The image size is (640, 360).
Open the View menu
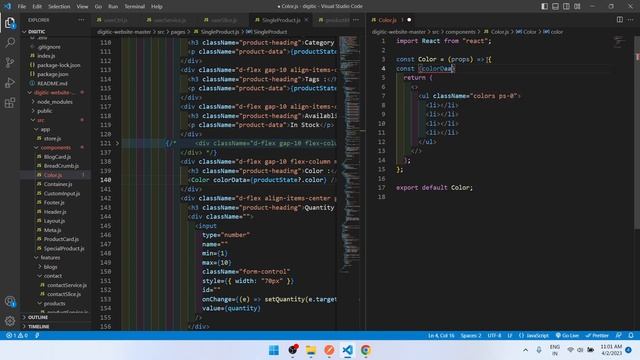pos(82,7)
